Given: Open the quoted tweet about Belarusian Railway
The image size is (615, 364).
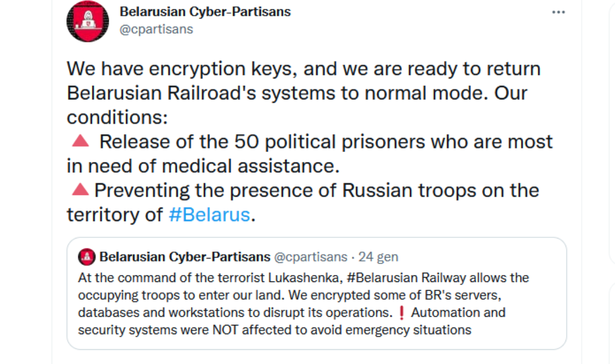Looking at the screenshot, I should point(316,293).
